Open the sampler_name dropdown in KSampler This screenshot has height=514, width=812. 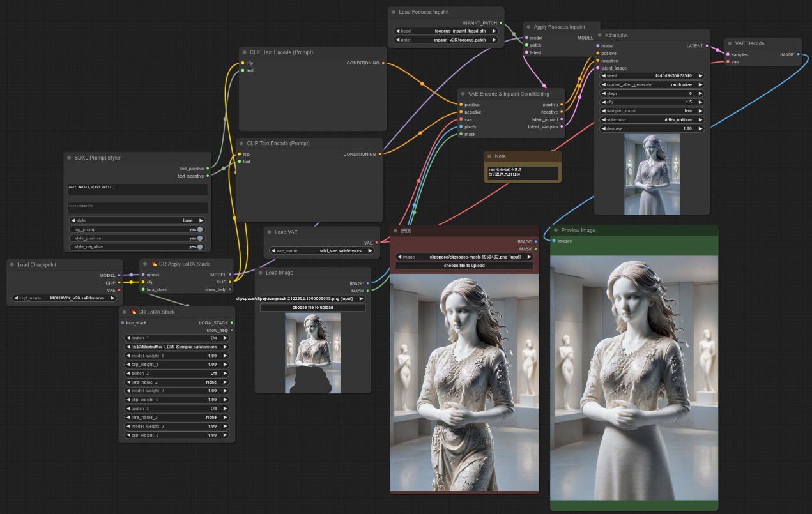[652, 110]
